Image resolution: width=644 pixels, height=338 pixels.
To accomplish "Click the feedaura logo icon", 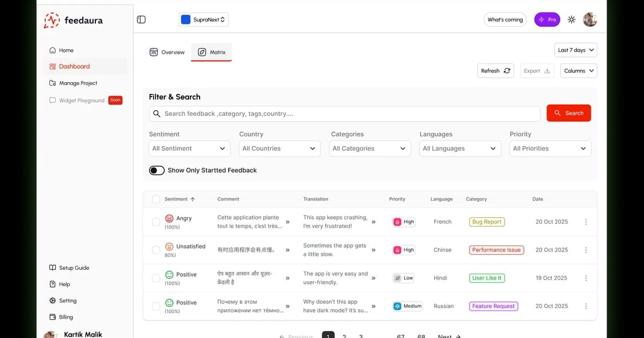I will (x=52, y=20).
